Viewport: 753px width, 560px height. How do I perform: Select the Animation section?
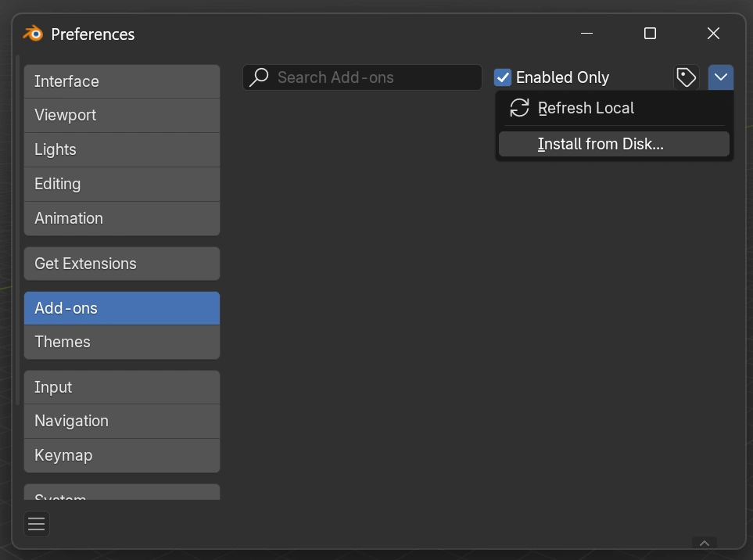122,218
